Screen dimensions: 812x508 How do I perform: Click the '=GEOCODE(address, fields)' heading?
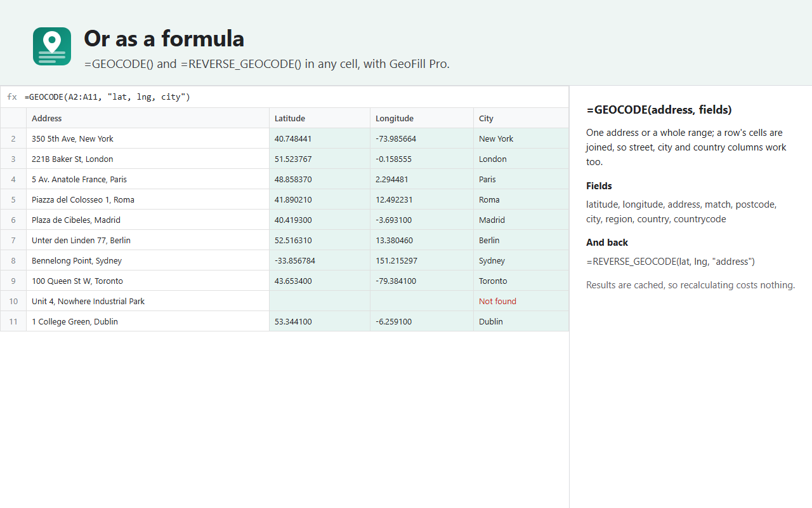tap(659, 110)
